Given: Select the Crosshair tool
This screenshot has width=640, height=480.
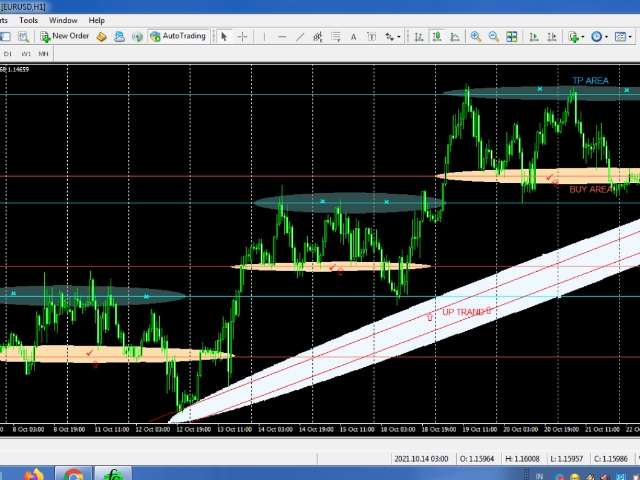Looking at the screenshot, I should click(243, 36).
